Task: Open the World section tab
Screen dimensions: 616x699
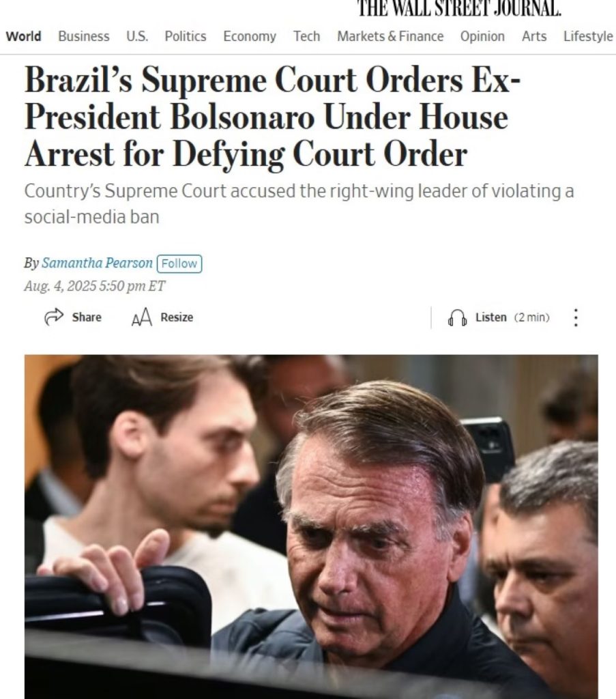Action: pos(24,36)
